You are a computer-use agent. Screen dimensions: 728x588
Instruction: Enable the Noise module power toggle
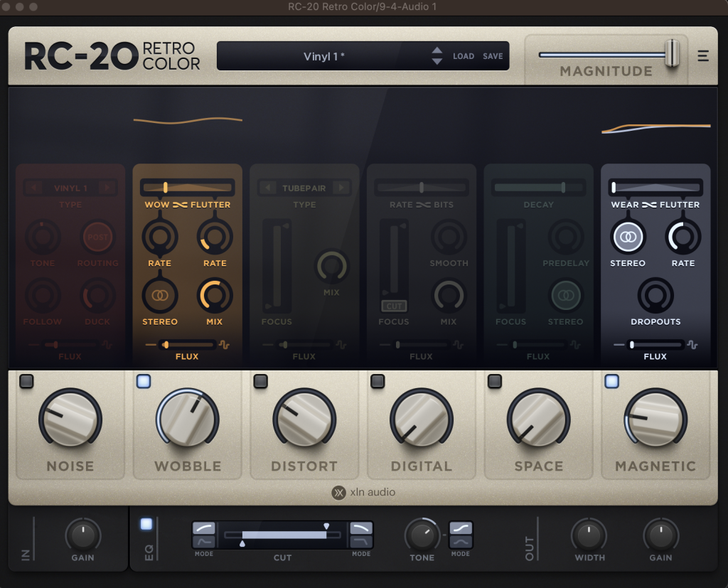point(26,382)
